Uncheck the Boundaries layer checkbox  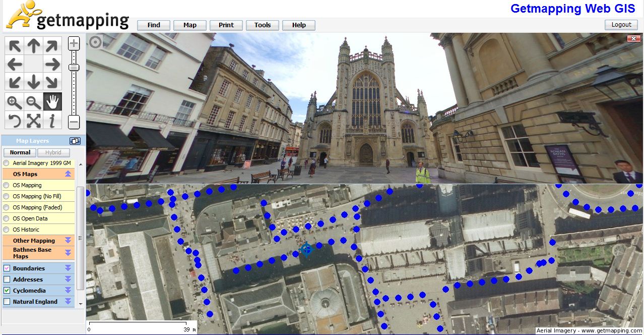(x=7, y=268)
